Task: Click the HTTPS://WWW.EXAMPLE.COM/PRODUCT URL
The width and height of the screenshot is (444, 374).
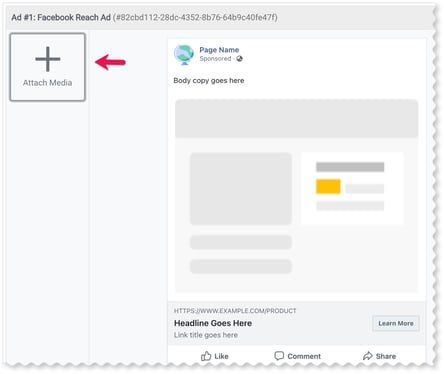Action: [x=235, y=311]
